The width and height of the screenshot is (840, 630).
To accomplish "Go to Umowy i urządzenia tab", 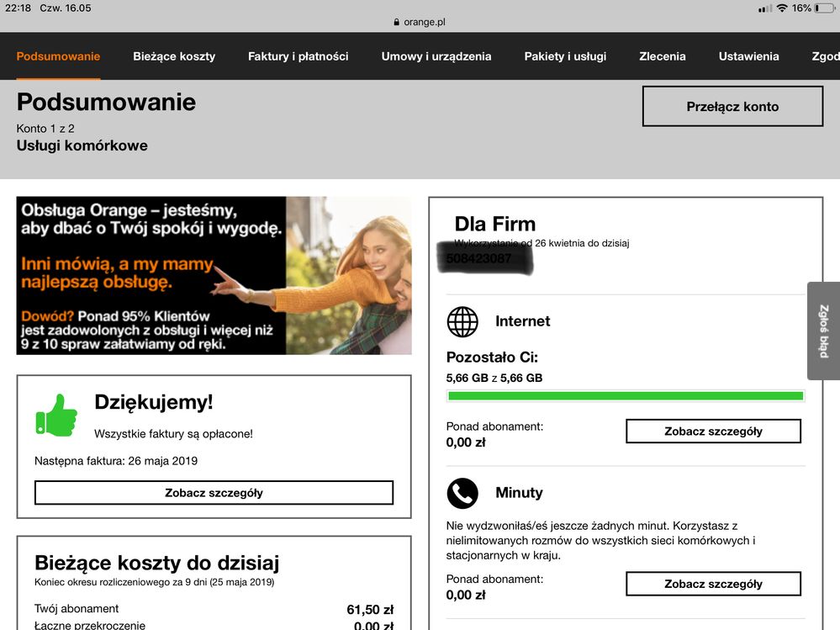I will (436, 56).
